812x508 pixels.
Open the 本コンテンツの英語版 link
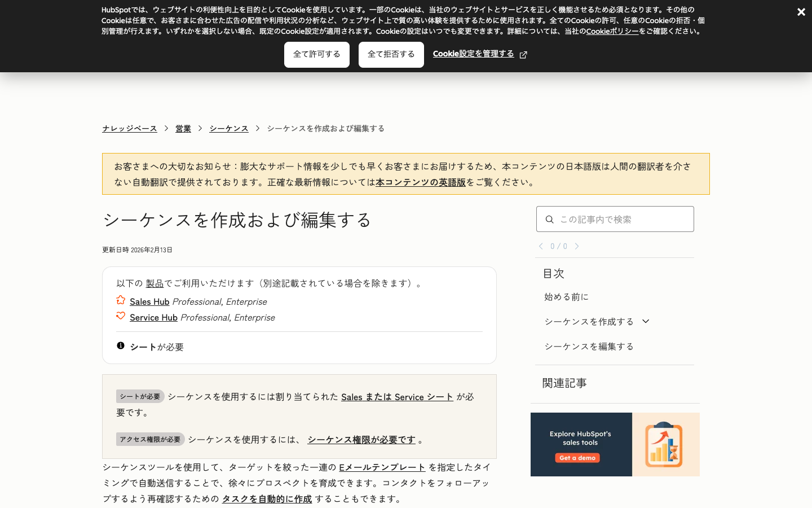pyautogui.click(x=421, y=182)
